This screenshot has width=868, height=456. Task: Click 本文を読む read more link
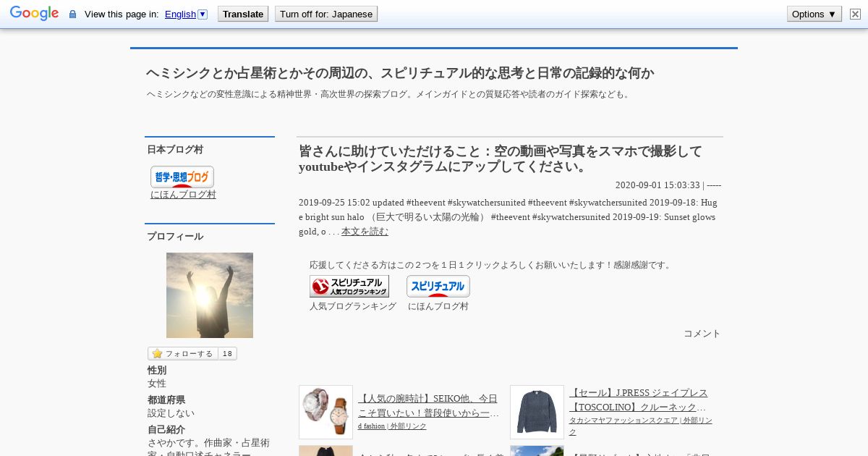point(365,232)
